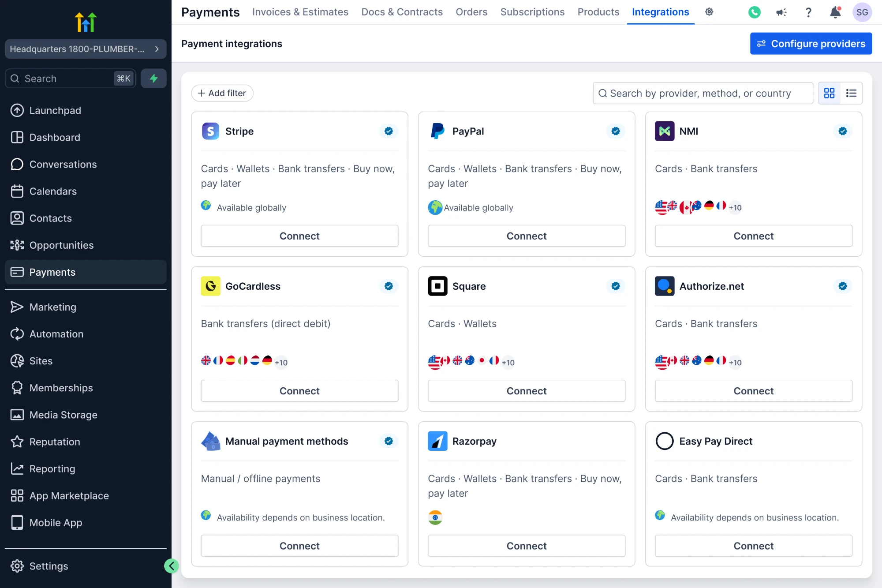
Task: Click the NMI logo icon
Action: point(665,131)
